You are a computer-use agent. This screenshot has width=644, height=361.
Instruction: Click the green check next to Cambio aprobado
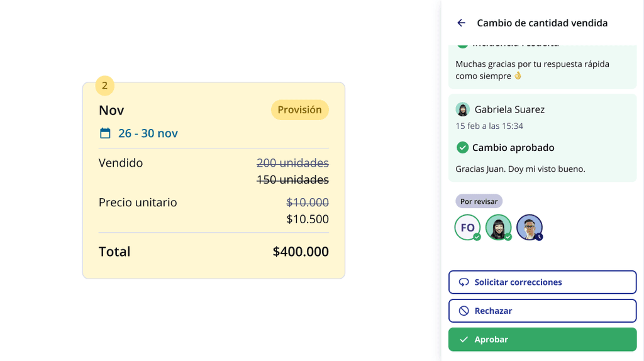point(462,148)
